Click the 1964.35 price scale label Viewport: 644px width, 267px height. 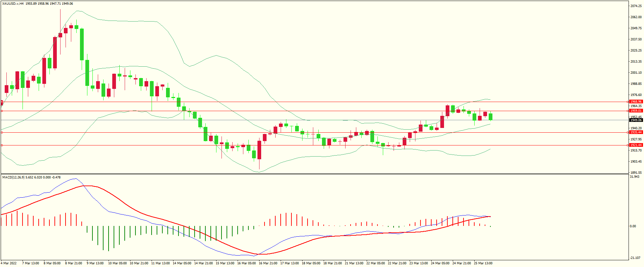point(636,106)
